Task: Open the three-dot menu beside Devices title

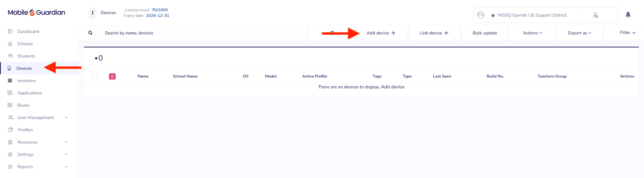Action: (92, 13)
